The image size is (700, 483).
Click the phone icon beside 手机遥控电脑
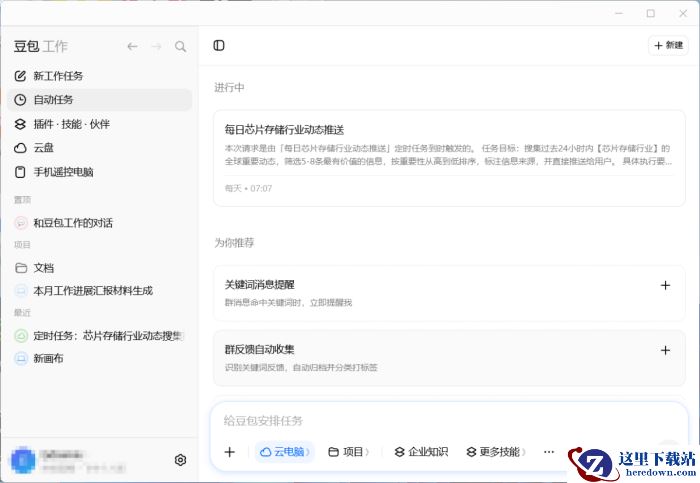(20, 172)
